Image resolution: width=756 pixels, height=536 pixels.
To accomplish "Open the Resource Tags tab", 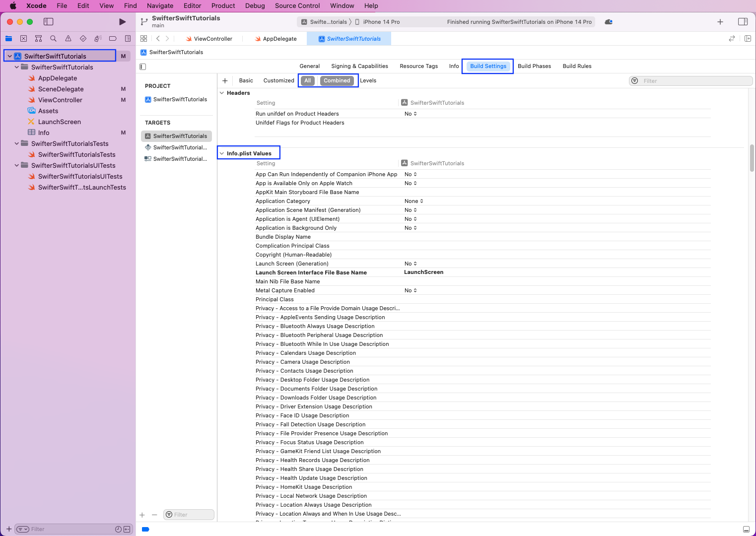I will [x=419, y=66].
